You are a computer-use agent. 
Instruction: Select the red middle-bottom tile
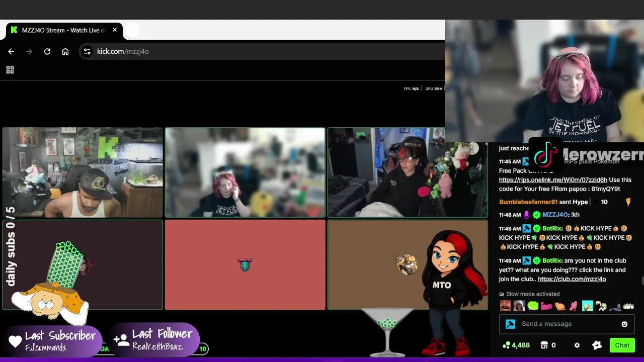245,265
